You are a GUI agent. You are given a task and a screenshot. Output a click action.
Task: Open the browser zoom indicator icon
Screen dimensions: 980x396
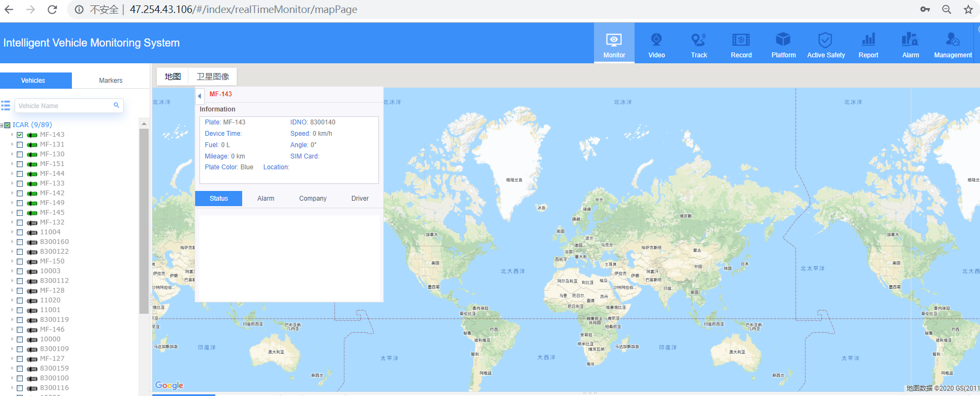[946, 9]
